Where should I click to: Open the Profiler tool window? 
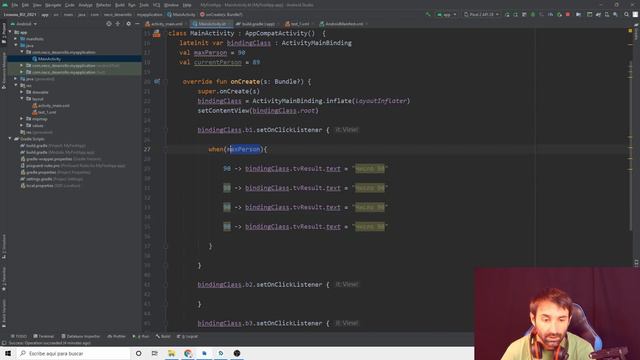117,336
